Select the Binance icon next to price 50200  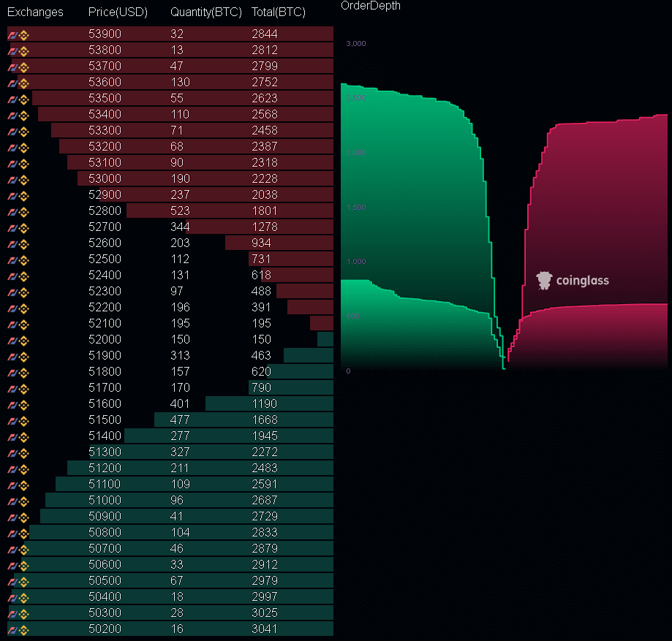[23, 629]
